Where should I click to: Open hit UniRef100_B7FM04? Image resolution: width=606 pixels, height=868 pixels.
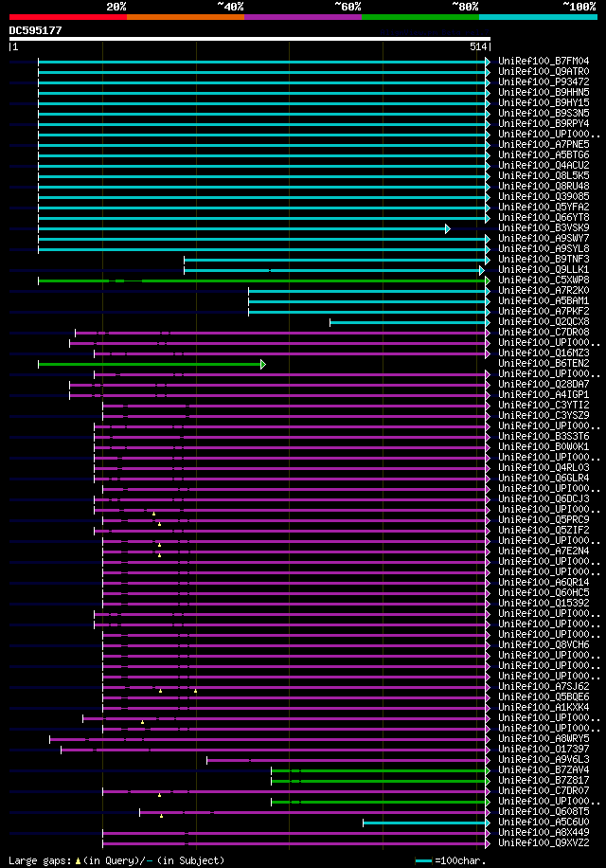544,61
